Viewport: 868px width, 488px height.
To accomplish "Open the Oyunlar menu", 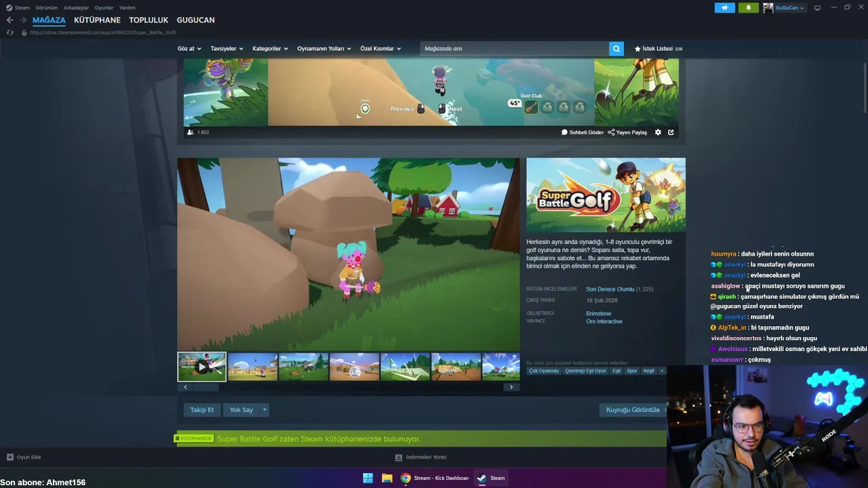I will coord(104,7).
